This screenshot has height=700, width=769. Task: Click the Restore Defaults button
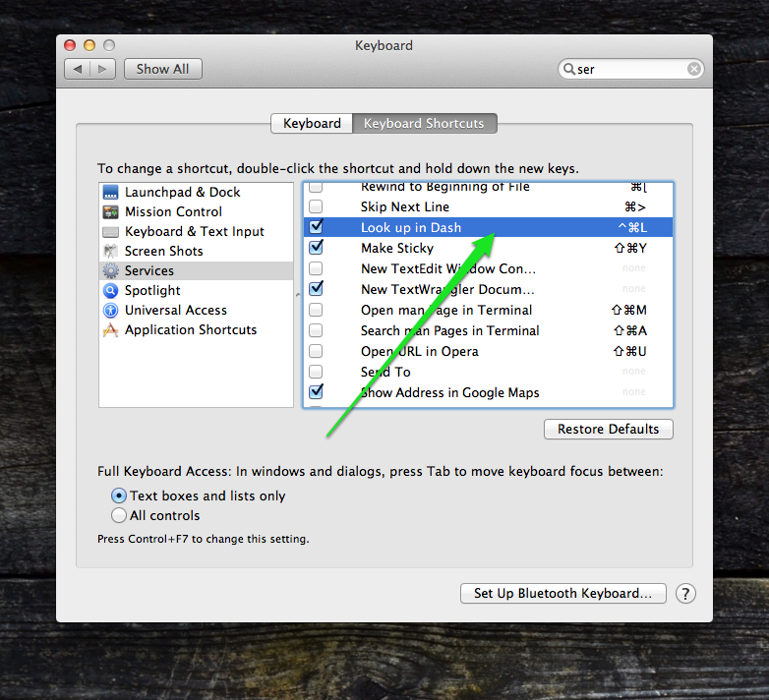click(x=608, y=430)
